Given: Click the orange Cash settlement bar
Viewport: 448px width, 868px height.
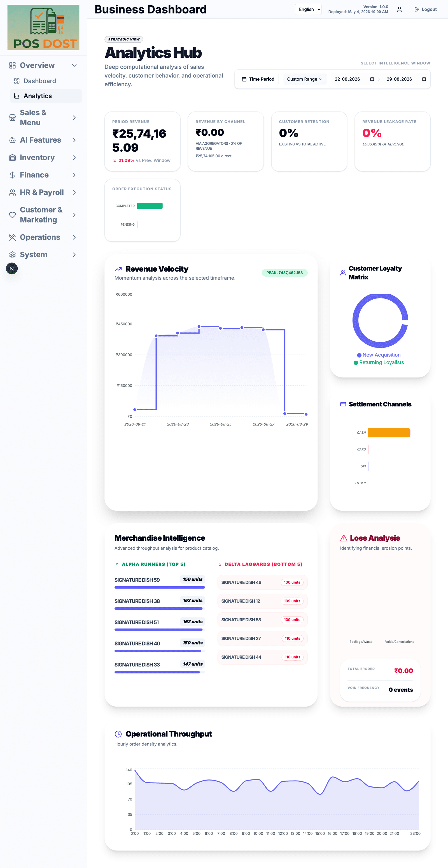Looking at the screenshot, I should tap(389, 433).
